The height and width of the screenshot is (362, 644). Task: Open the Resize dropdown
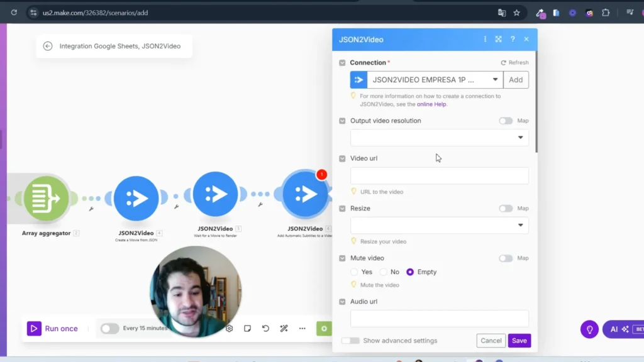pos(439,225)
